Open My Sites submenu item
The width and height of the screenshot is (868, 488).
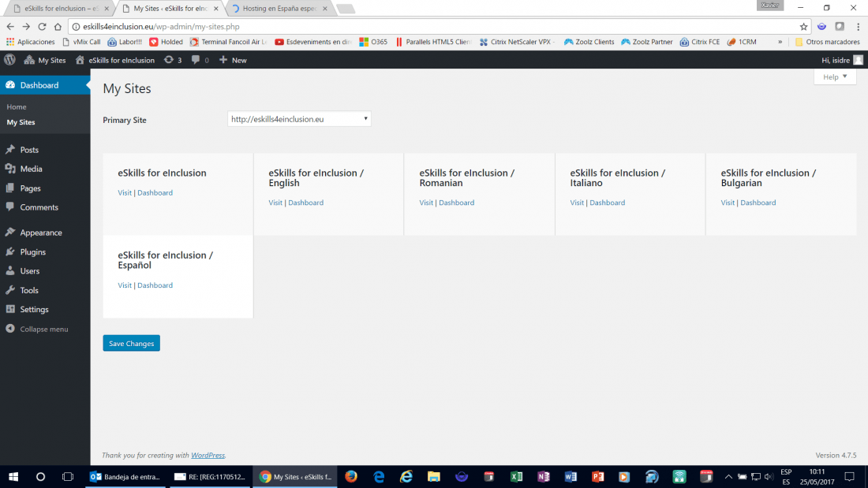pos(21,122)
